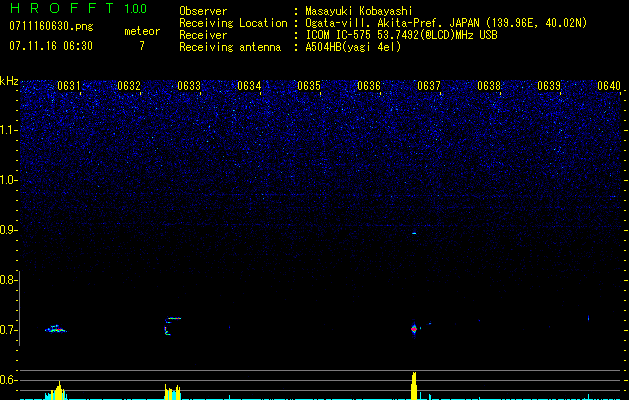The image size is (629, 400).
Task: Click the Observer field label
Action: 203,11
